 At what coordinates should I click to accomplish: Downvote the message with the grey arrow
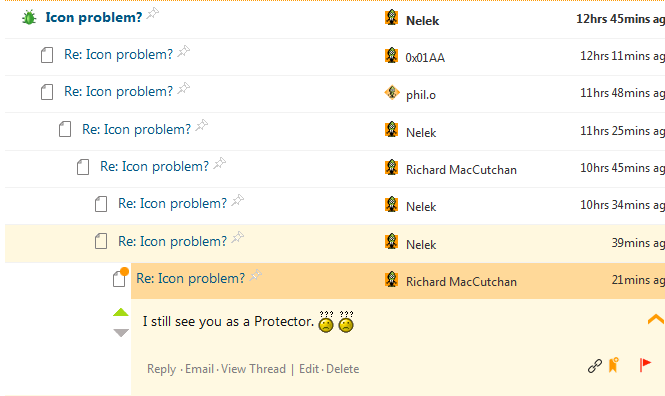click(121, 333)
